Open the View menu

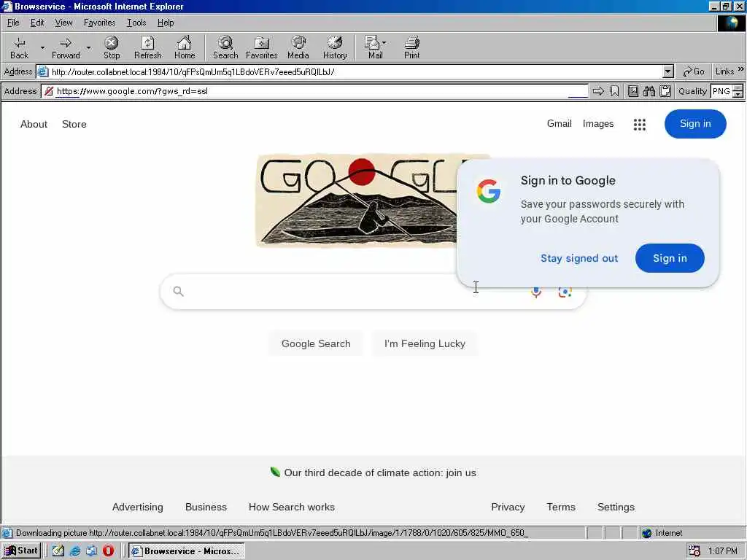click(63, 23)
